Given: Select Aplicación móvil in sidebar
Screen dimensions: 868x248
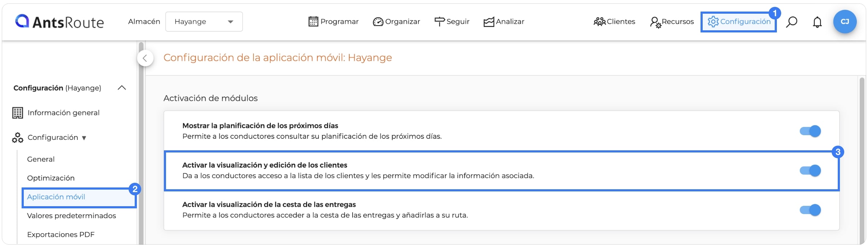Looking at the screenshot, I should (56, 197).
